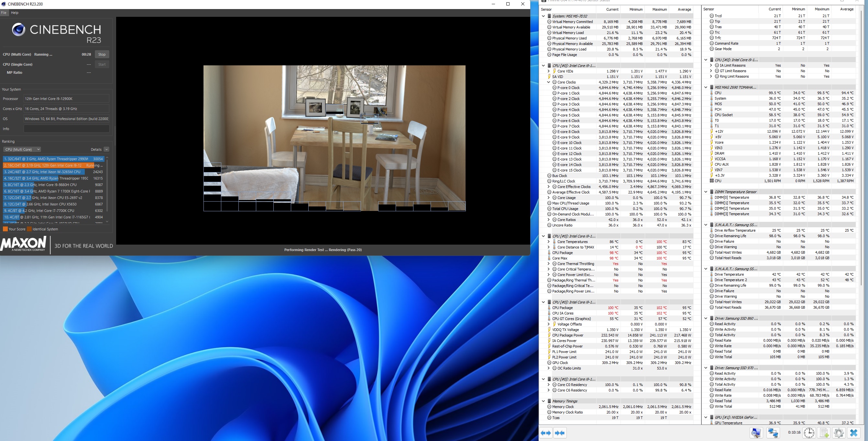Viewport: 868px width, 441px height.
Task: Click the HWiNFO expand columns arrows icon
Action: (546, 433)
